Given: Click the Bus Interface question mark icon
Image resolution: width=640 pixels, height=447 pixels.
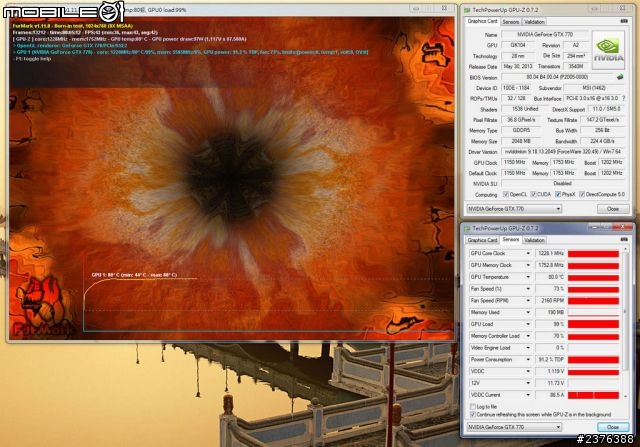Looking at the screenshot, I should point(624,98).
